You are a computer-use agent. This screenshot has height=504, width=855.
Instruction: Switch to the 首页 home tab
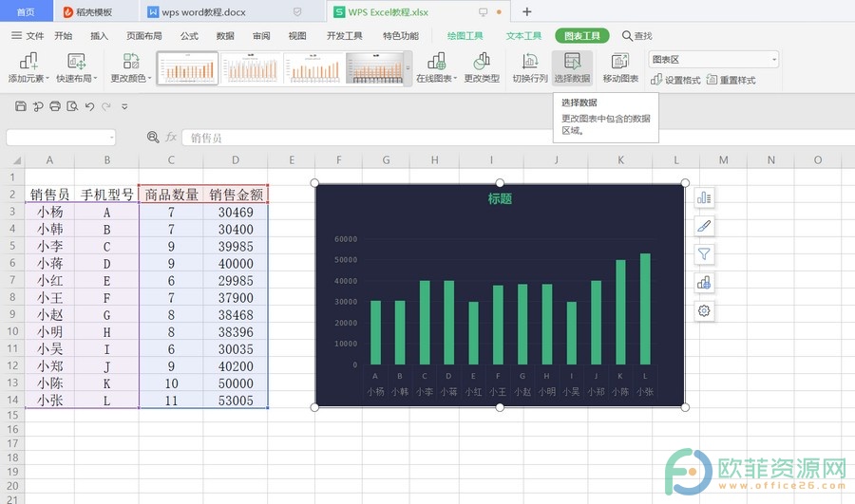click(x=27, y=11)
